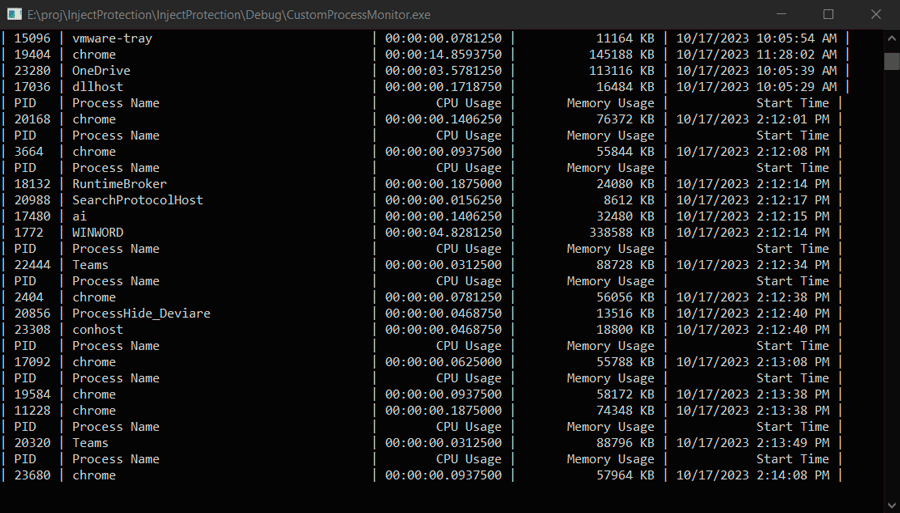
Task: Select chrome with PID 17092
Action: pos(94,362)
